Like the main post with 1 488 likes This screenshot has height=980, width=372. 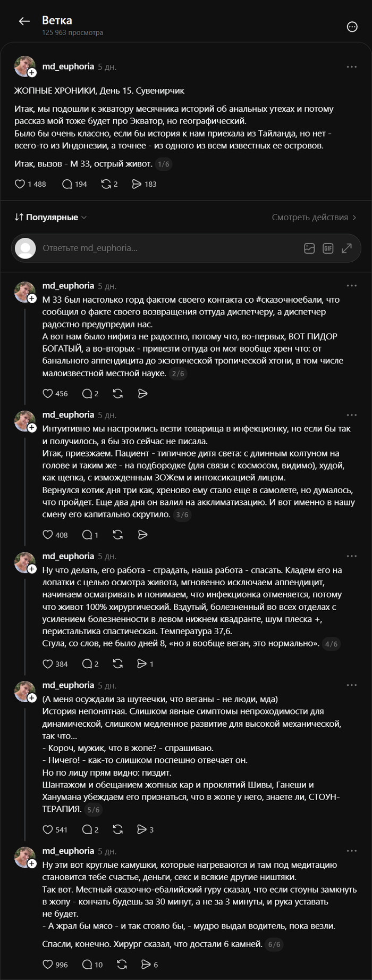pos(30,184)
